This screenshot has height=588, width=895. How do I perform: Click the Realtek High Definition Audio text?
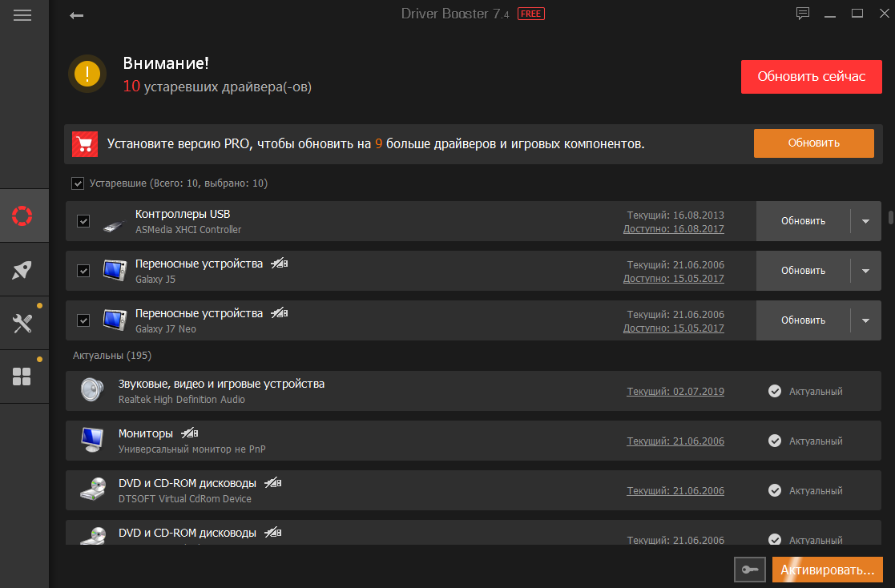(182, 400)
